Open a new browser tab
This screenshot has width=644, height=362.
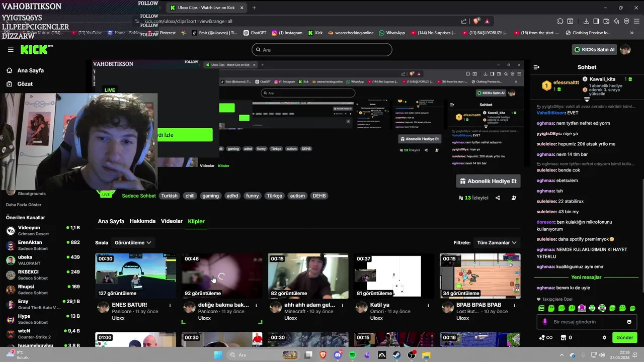tap(254, 8)
